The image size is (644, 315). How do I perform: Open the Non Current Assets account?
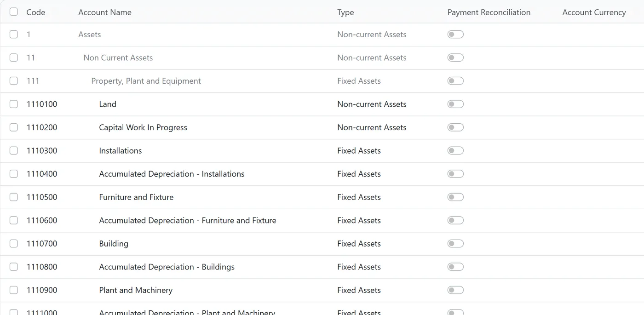tap(118, 57)
